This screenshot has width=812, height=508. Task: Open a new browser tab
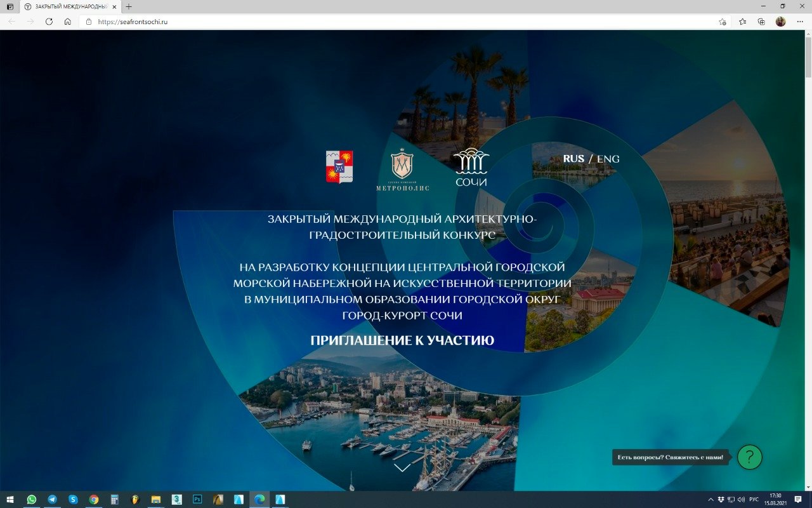coord(129,6)
